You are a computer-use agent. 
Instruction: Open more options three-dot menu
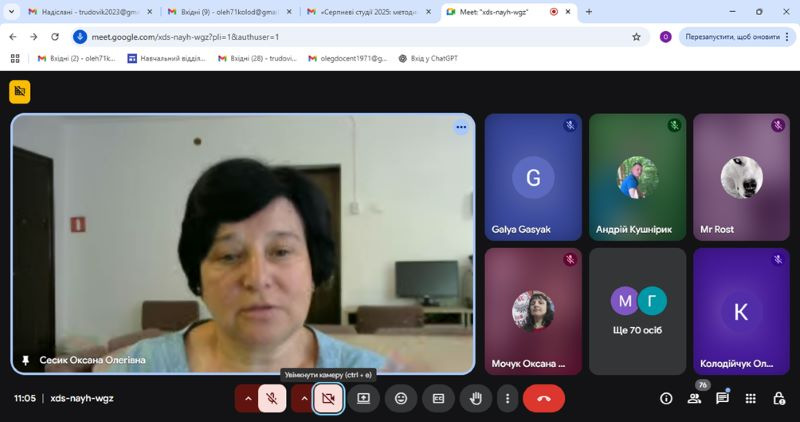click(x=507, y=399)
